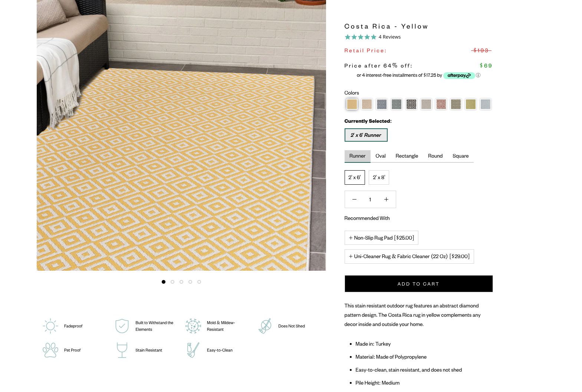Click the Pet Proof paw icon
This screenshot has height=392, width=582.
[x=50, y=350]
